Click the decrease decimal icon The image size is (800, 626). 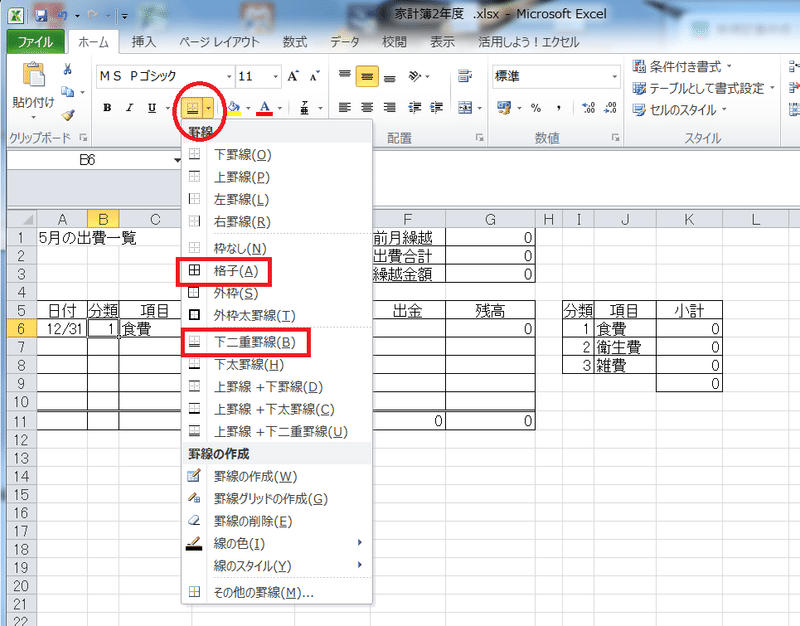[x=610, y=108]
